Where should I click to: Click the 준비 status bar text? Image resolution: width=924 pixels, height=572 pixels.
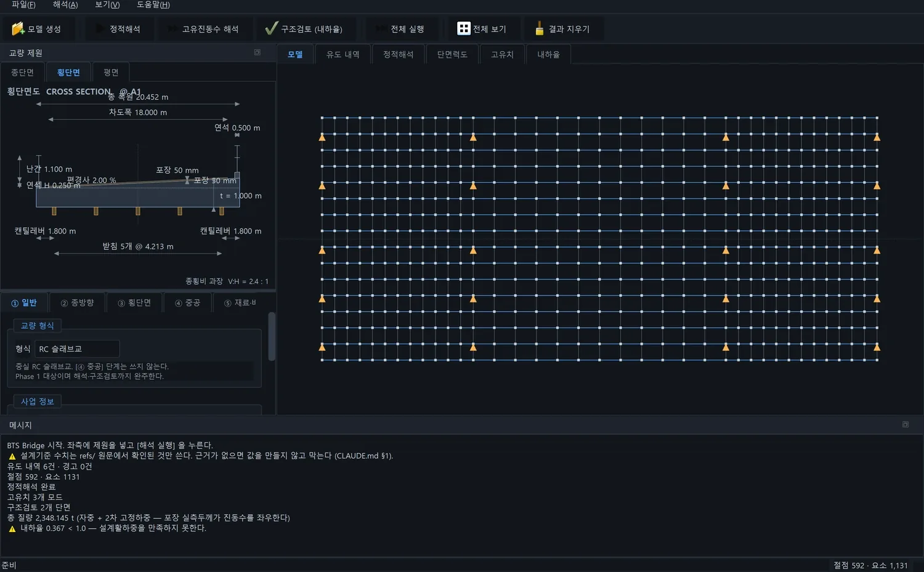[x=9, y=565]
